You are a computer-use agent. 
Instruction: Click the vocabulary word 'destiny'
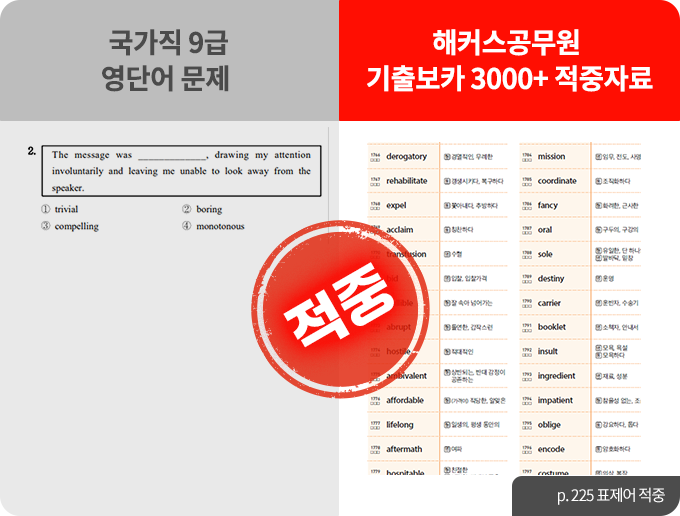(551, 279)
